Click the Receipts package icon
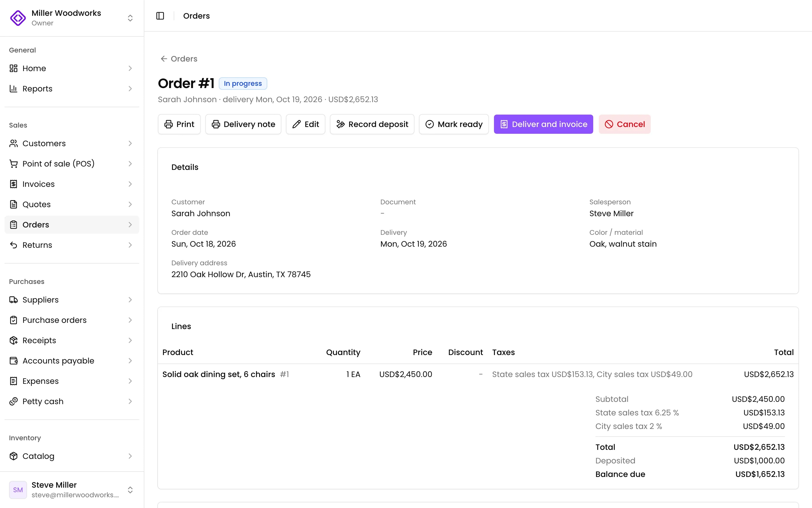The width and height of the screenshot is (812, 508). tap(14, 340)
